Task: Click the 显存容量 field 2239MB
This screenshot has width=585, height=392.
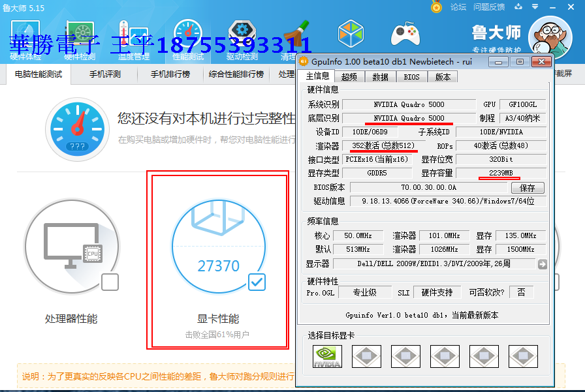Action: pos(501,173)
